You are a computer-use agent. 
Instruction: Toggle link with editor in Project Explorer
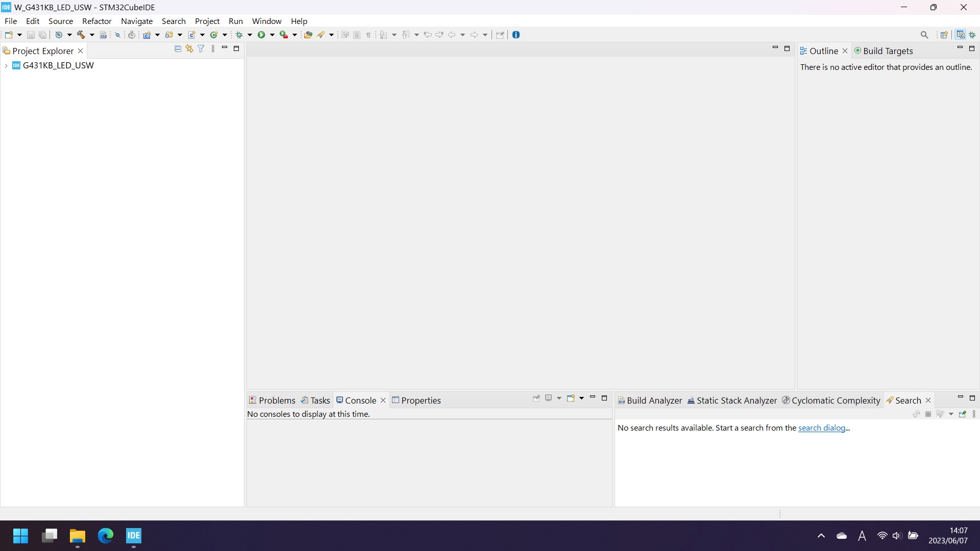[190, 48]
